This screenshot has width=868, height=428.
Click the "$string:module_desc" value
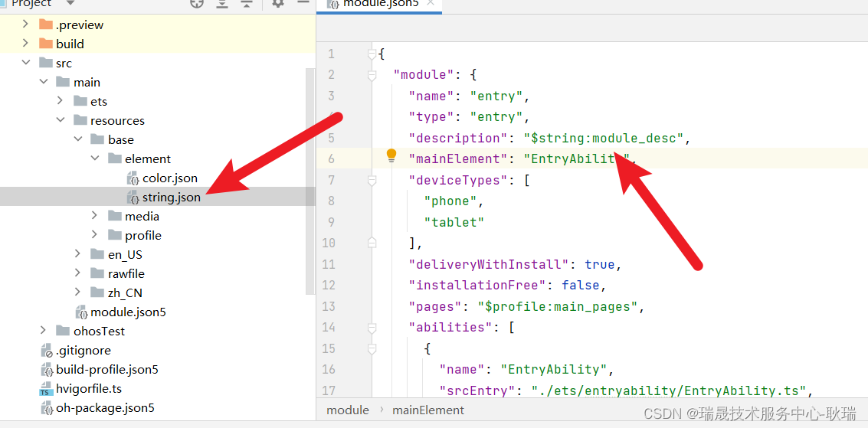[604, 139]
